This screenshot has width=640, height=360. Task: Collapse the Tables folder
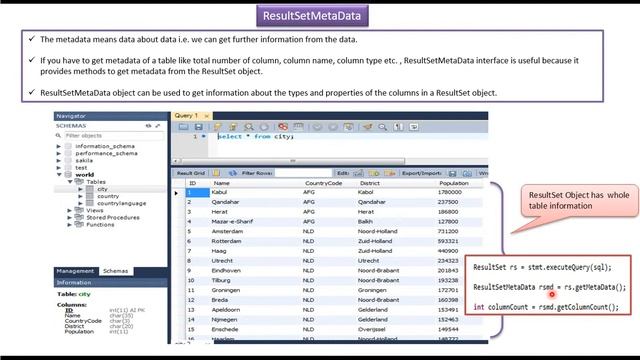pos(70,182)
